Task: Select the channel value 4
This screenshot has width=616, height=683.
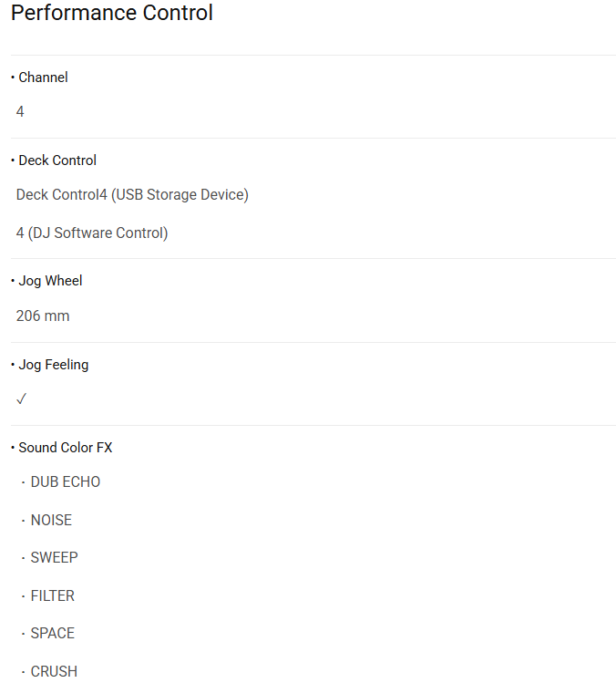Action: click(20, 112)
